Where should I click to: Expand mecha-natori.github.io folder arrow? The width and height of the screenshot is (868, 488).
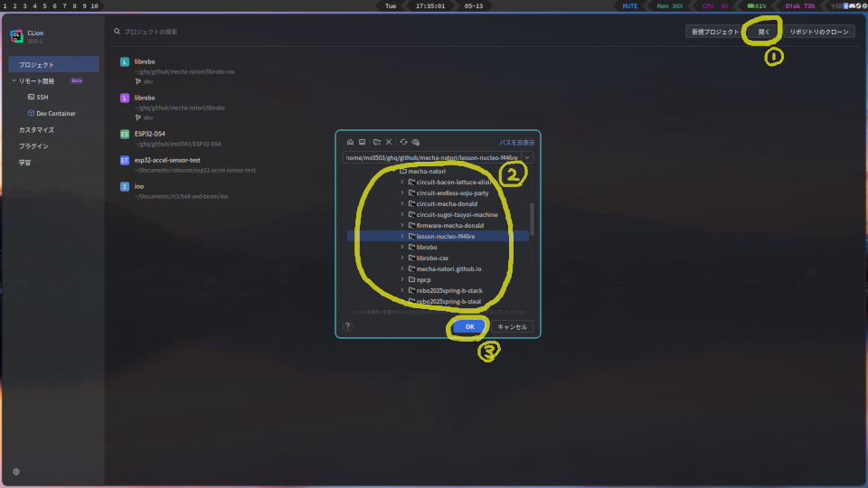click(402, 269)
